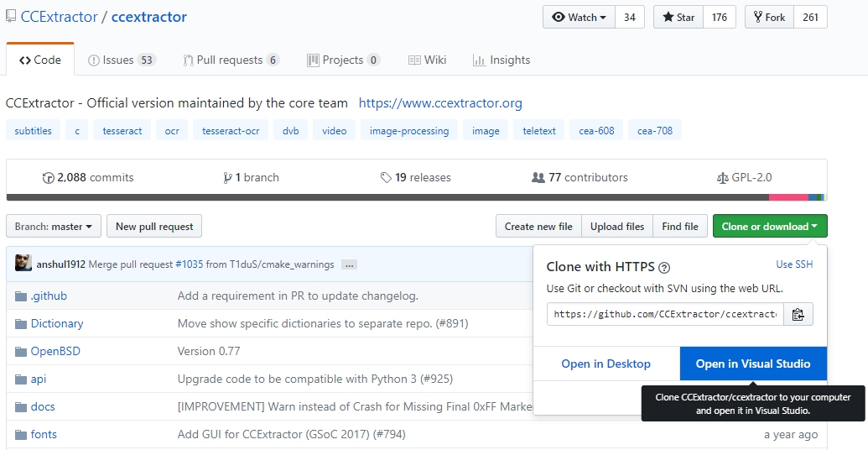
Task: Expand commit message with the ellipsis button
Action: [x=349, y=265]
